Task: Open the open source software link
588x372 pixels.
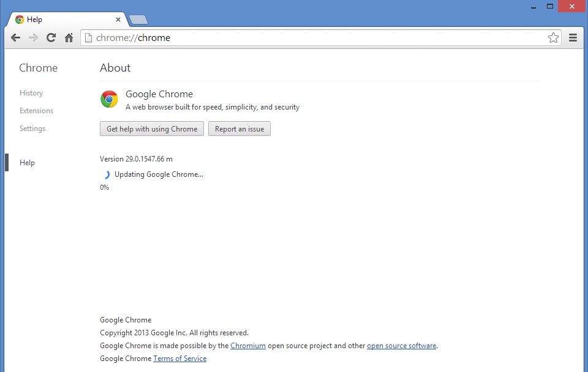Action: (x=401, y=346)
